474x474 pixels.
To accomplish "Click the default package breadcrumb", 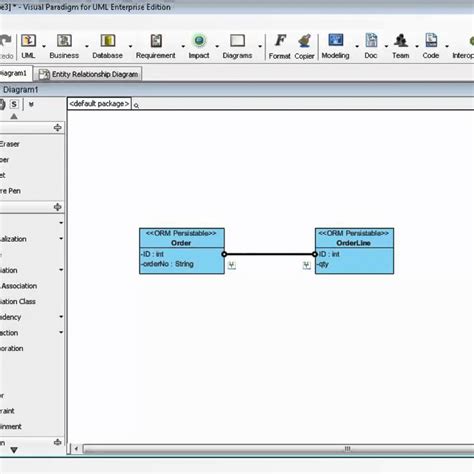I will [x=99, y=104].
